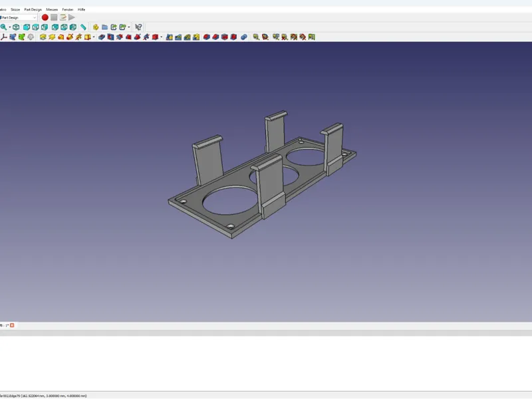Select the Subtractive Pipe tool

click(138, 37)
